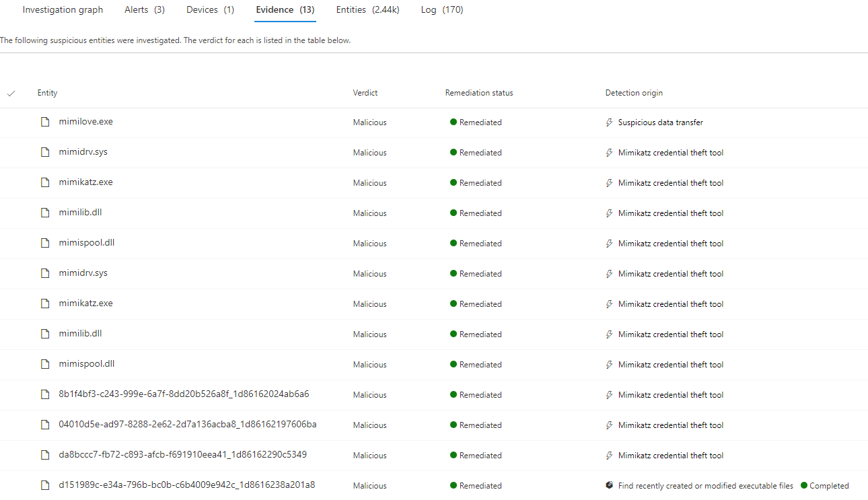Open the mimilove.exe entity
The height and width of the screenshot is (500, 868).
(86, 122)
